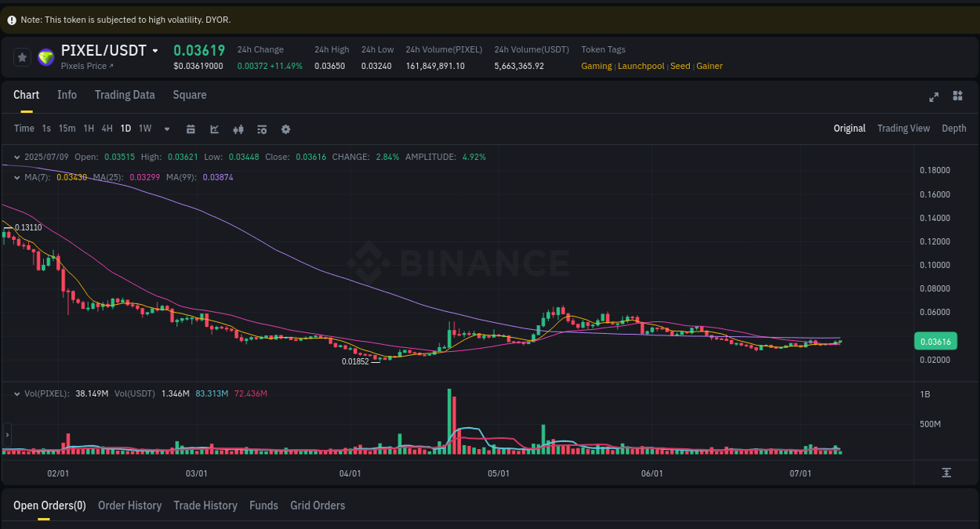980x529 pixels.
Task: Open the chart date range calendar picker
Action: [191, 129]
